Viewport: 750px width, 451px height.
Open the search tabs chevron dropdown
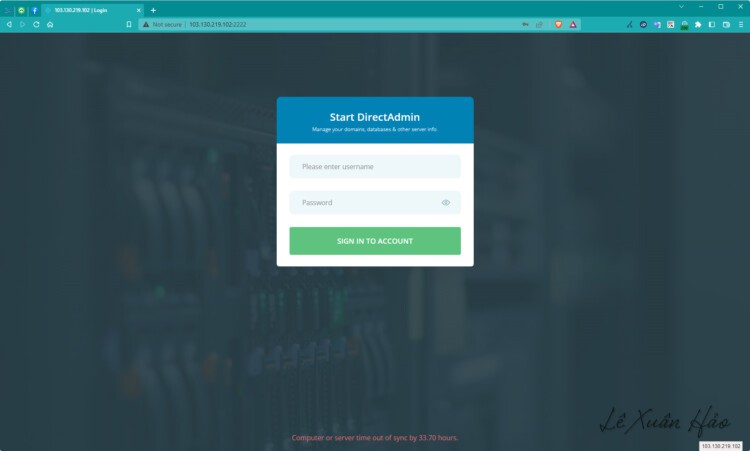coord(681,7)
